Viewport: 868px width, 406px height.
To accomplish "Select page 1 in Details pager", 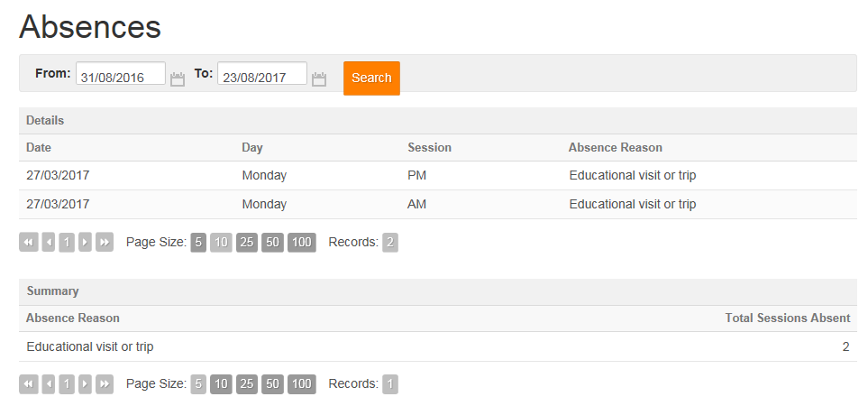I will [67, 242].
